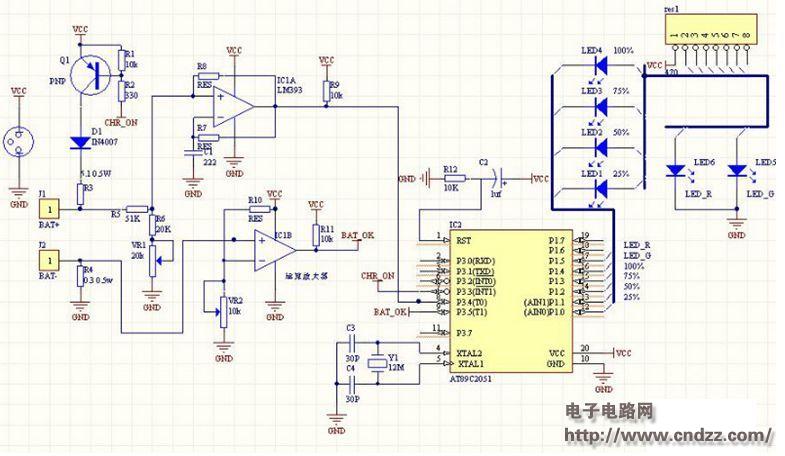Select the R9 10k pull-up resistor
Image resolution: width=785 pixels, height=456 pixels.
click(x=326, y=91)
